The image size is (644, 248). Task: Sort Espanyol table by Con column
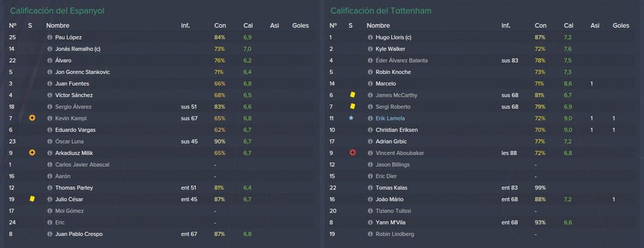pos(220,26)
